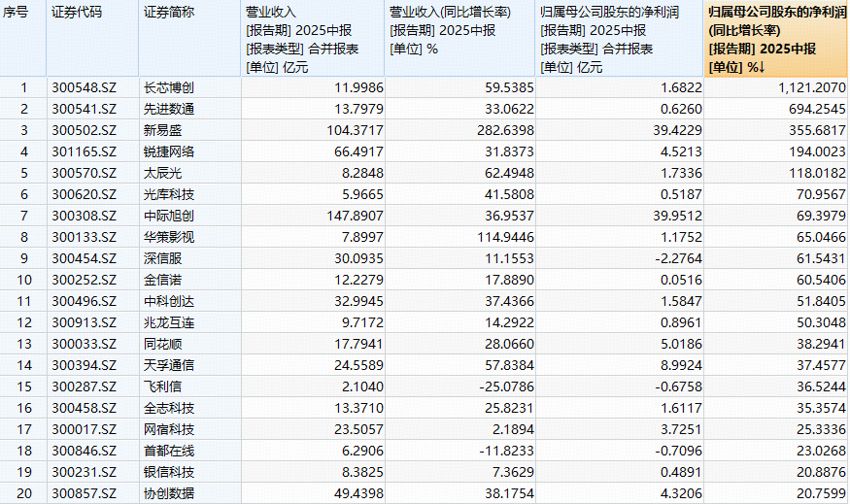This screenshot has width=850, height=504.
Task: Select stock name 全志科技
Action: click(x=169, y=408)
